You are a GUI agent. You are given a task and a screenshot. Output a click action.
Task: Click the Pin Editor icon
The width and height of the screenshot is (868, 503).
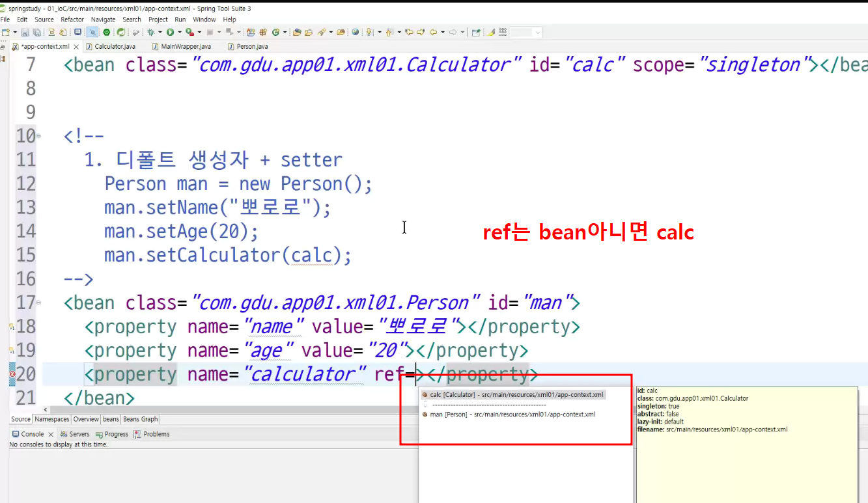pos(476,32)
